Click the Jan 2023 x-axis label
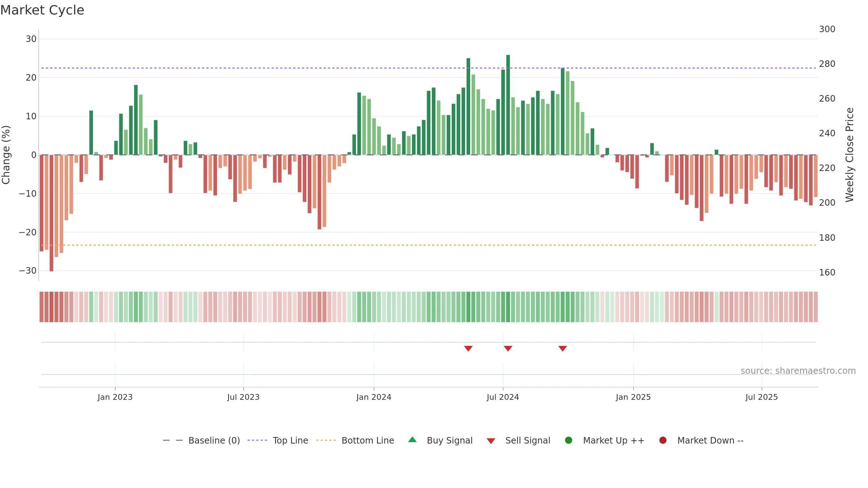This screenshot has width=868, height=488. [115, 397]
